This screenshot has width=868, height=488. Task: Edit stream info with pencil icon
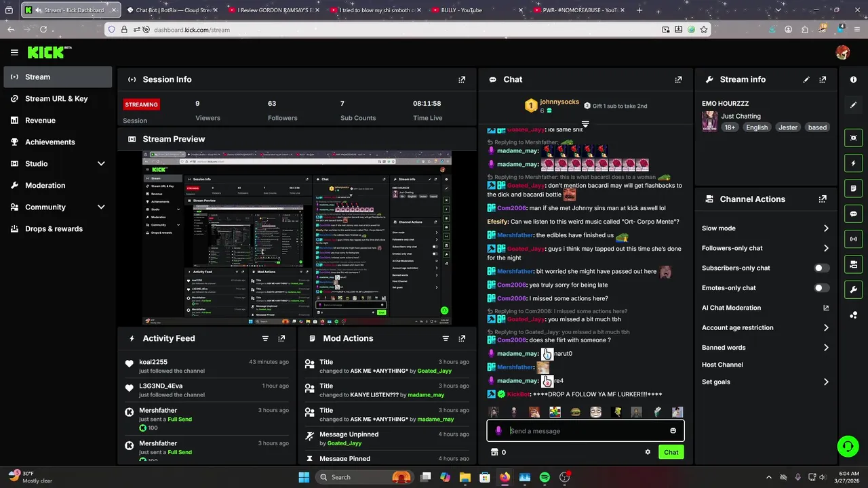tap(806, 79)
